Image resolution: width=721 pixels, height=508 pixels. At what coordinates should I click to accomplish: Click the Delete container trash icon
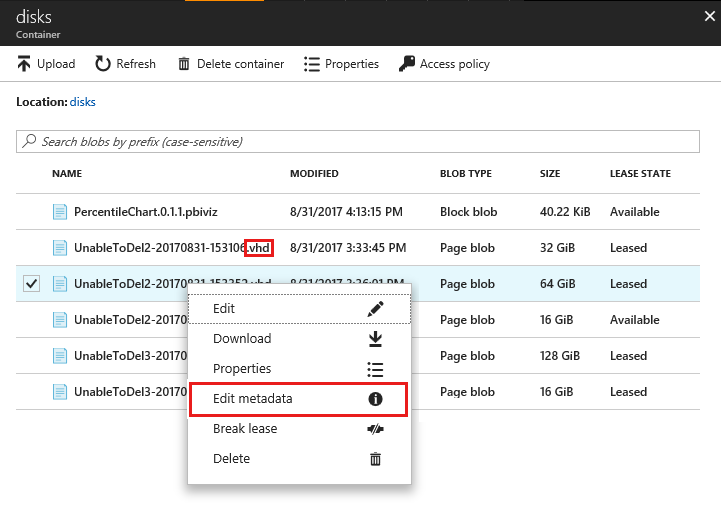(x=184, y=64)
